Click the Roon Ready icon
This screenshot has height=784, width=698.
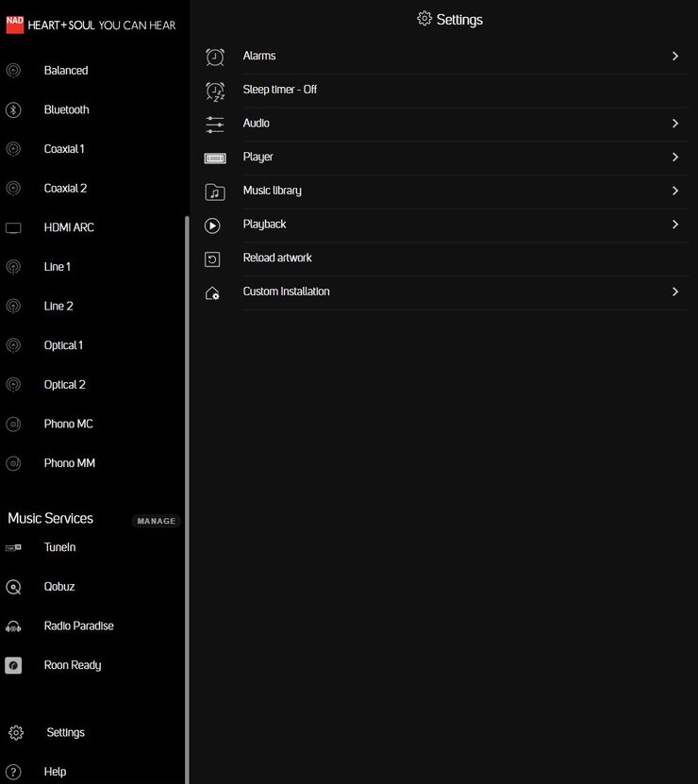(13, 665)
